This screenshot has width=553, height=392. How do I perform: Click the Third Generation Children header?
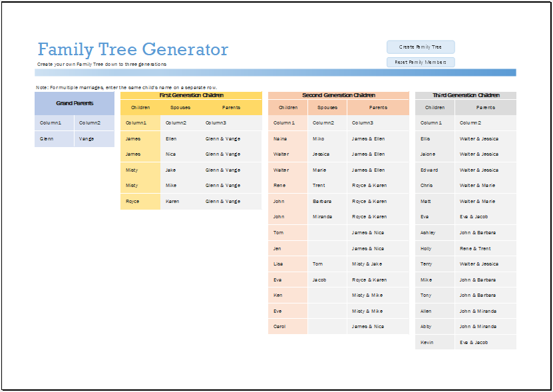click(x=465, y=95)
